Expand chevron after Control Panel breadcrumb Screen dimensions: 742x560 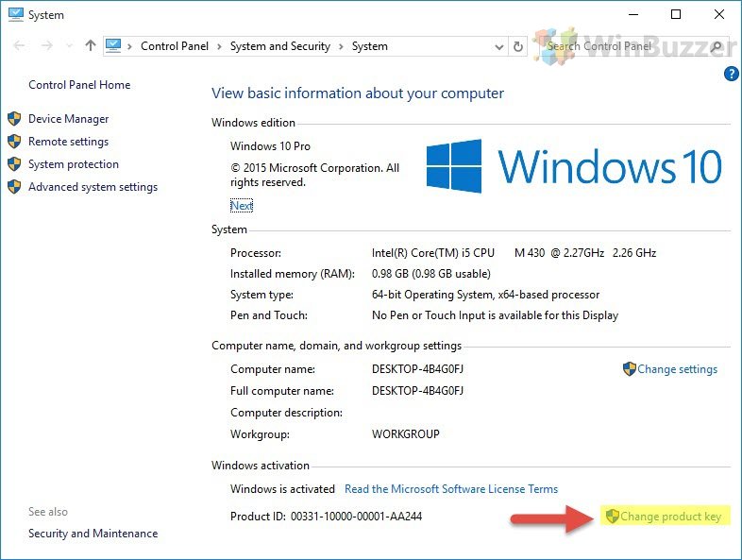[220, 46]
